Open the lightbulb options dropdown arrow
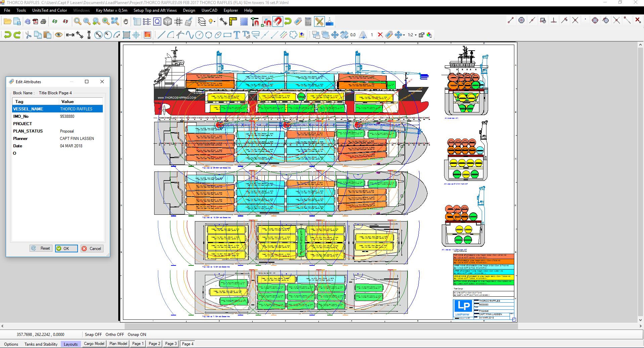Image resolution: width=644 pixels, height=348 pixels. pyautogui.click(x=214, y=21)
